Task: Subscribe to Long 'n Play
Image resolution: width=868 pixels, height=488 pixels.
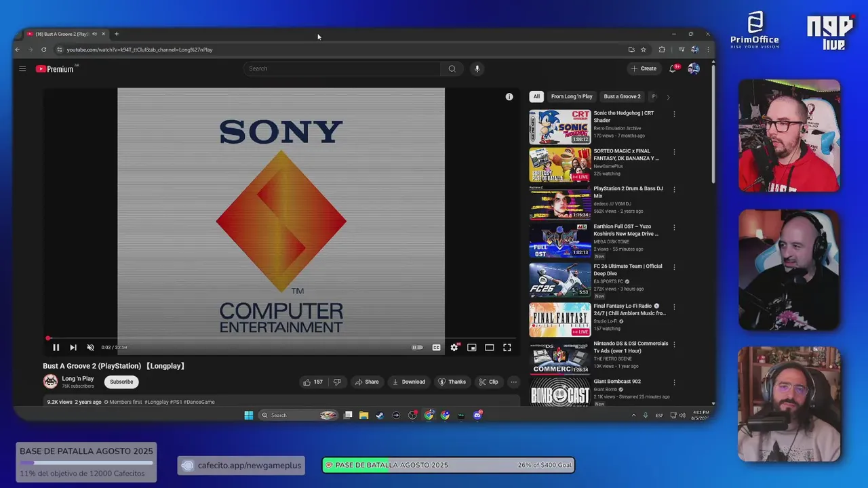Action: 121,382
